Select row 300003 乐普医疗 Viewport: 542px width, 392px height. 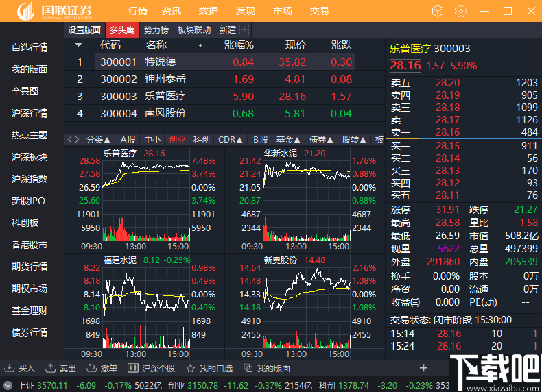tap(224, 96)
